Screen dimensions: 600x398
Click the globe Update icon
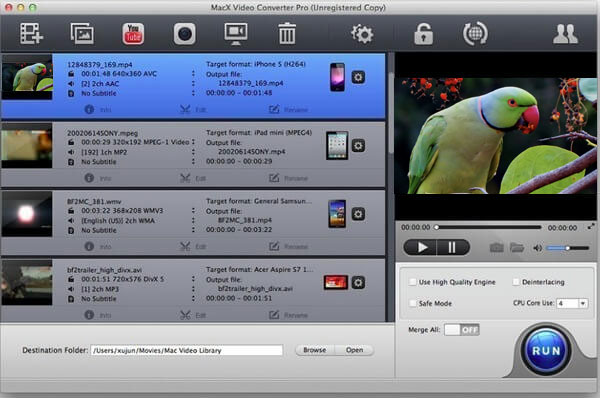point(475,34)
